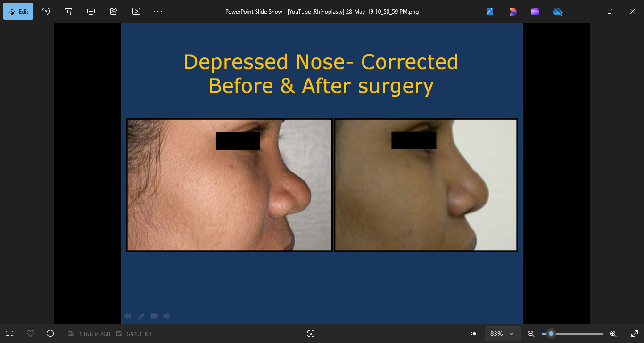This screenshot has height=343, width=644.
Task: Mark photo as favorite with heart icon
Action: (31, 334)
